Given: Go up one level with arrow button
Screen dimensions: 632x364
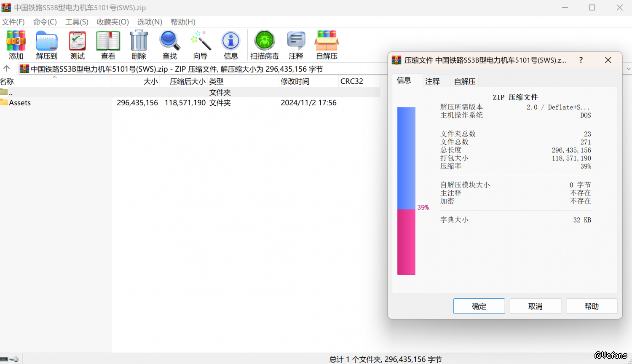Looking at the screenshot, I should tap(7, 69).
